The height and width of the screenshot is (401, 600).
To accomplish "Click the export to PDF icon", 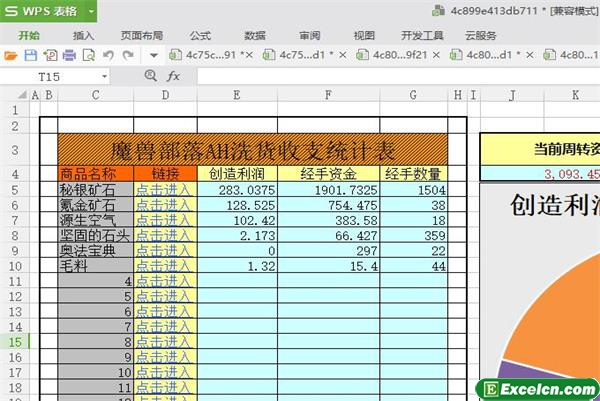I will 50,55.
